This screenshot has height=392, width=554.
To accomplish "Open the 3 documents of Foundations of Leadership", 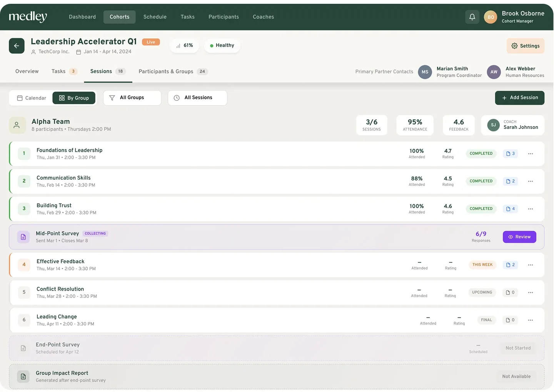I will (511, 154).
